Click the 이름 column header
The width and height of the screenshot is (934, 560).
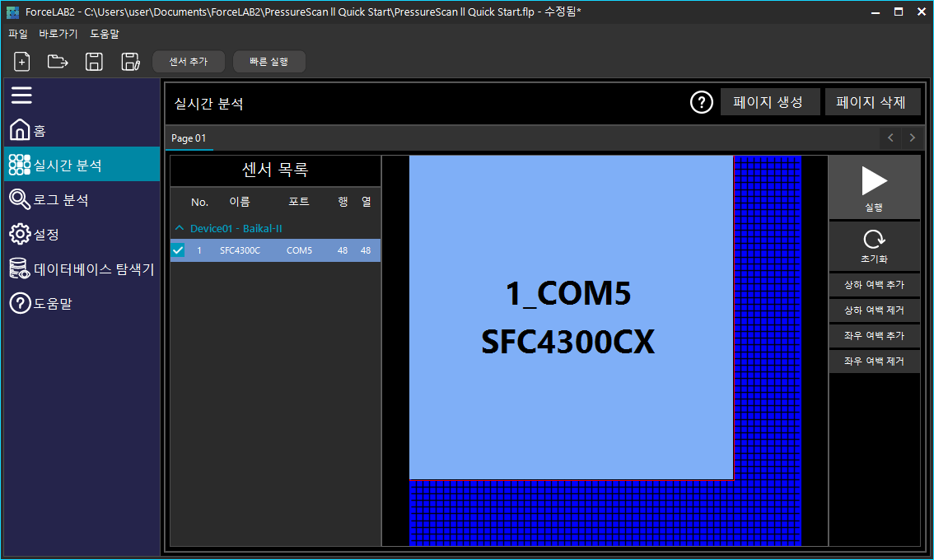pyautogui.click(x=240, y=202)
